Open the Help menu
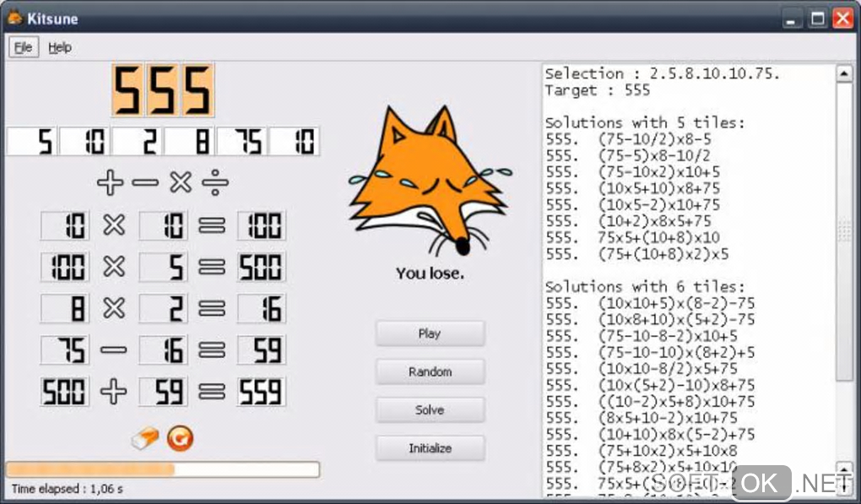 60,48
